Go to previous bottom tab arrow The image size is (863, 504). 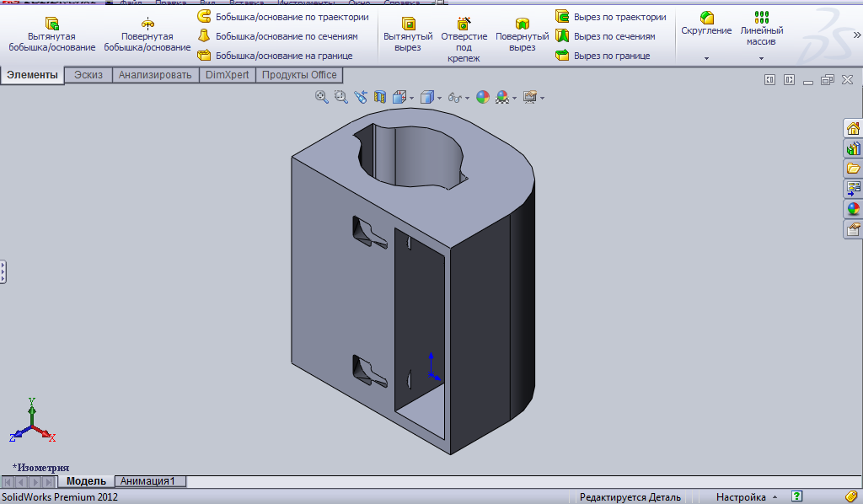coord(21,482)
